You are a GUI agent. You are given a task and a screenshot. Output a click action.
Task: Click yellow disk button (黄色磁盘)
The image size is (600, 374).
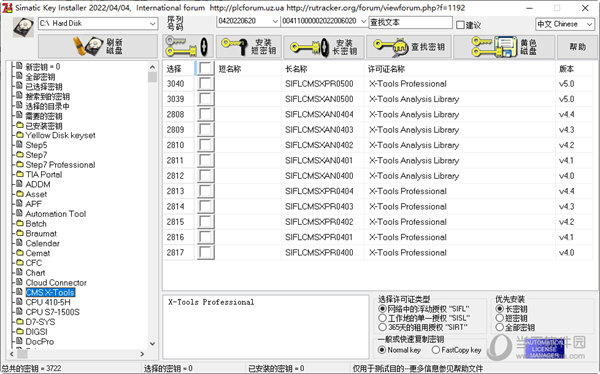[x=504, y=46]
